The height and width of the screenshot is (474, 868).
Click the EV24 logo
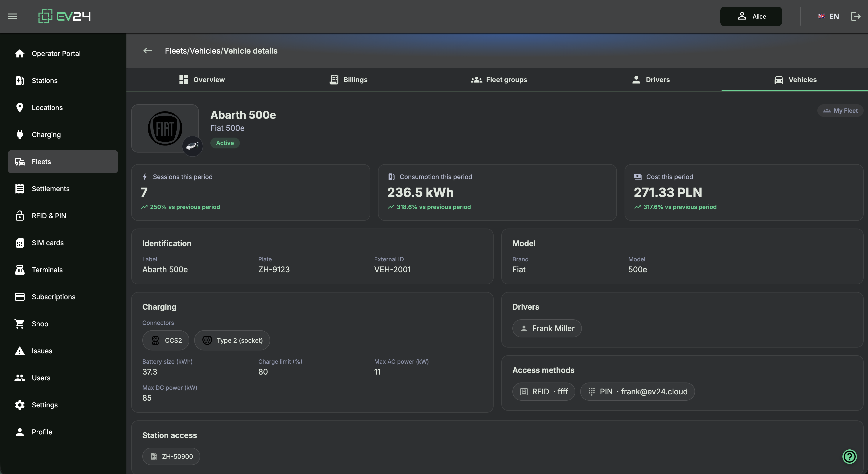click(x=64, y=16)
